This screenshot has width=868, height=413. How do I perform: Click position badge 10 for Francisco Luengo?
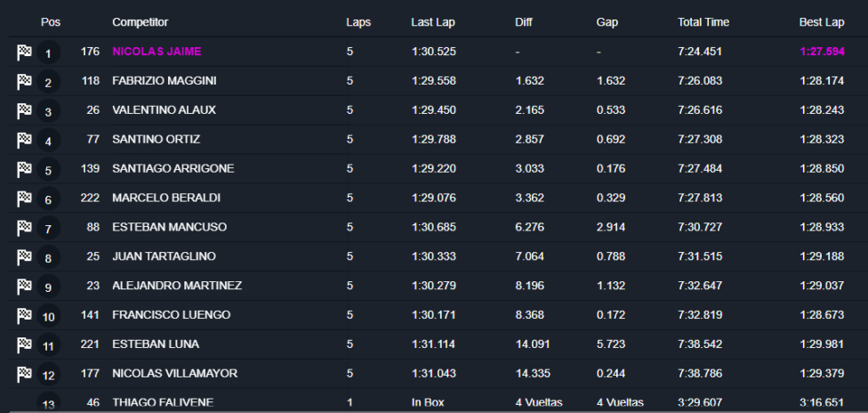click(x=48, y=316)
